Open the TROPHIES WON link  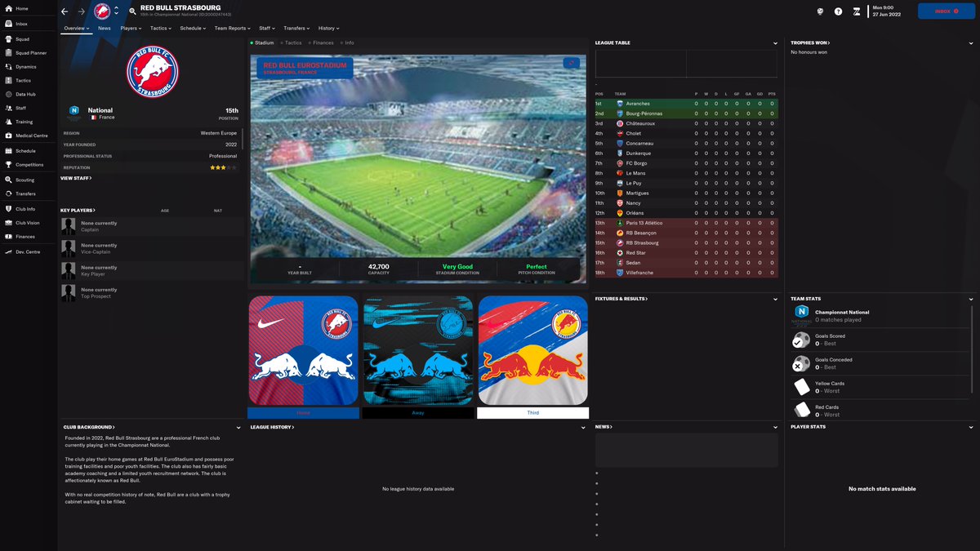tap(810, 42)
